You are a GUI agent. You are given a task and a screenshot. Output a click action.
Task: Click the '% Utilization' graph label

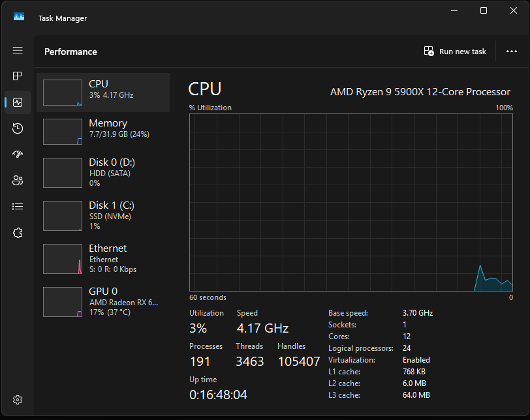point(210,108)
